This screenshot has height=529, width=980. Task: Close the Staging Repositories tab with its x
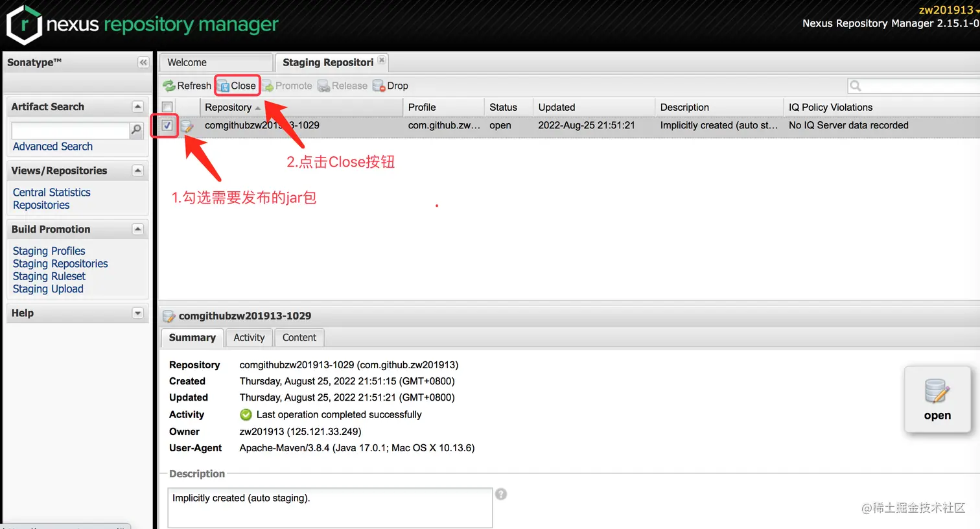[382, 60]
